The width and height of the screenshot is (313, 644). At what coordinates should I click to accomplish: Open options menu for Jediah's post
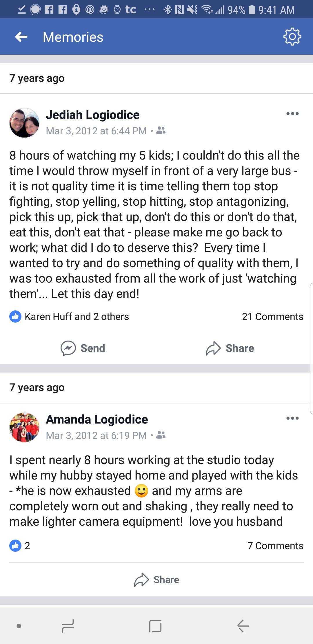292,114
